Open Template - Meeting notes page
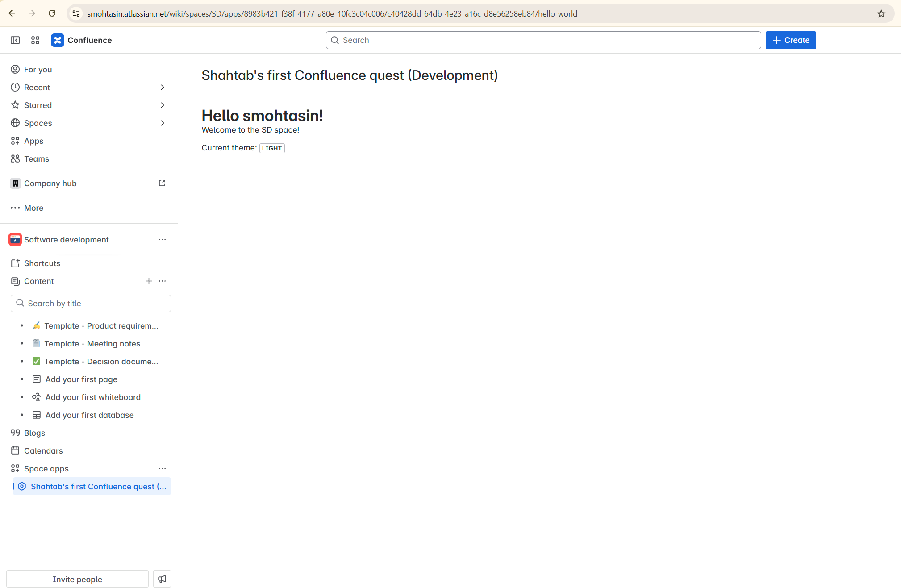 coord(92,344)
